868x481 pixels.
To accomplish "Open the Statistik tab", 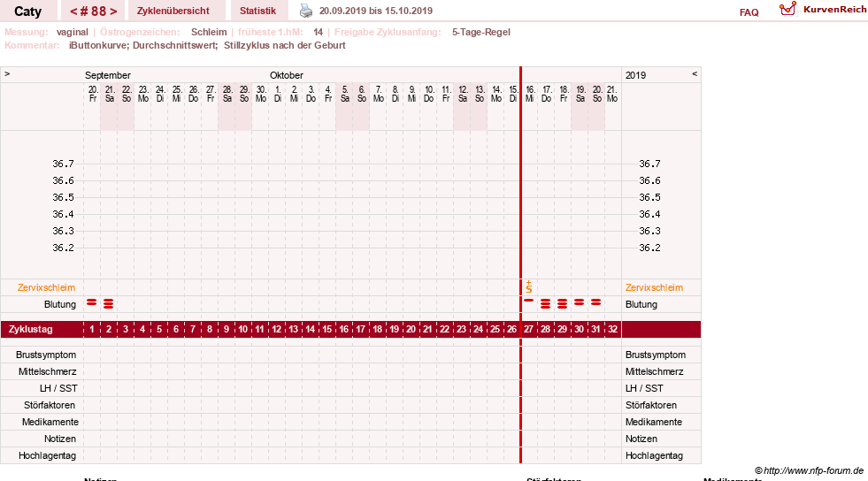I will pyautogui.click(x=258, y=11).
